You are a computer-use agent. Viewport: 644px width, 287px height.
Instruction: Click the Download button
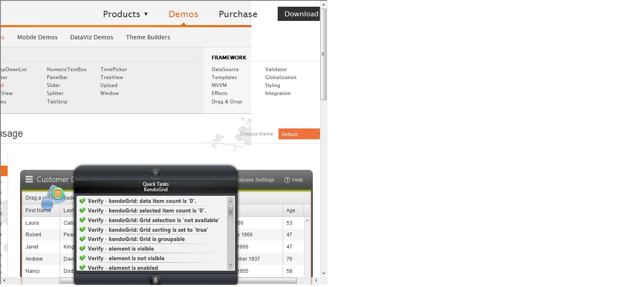299,14
